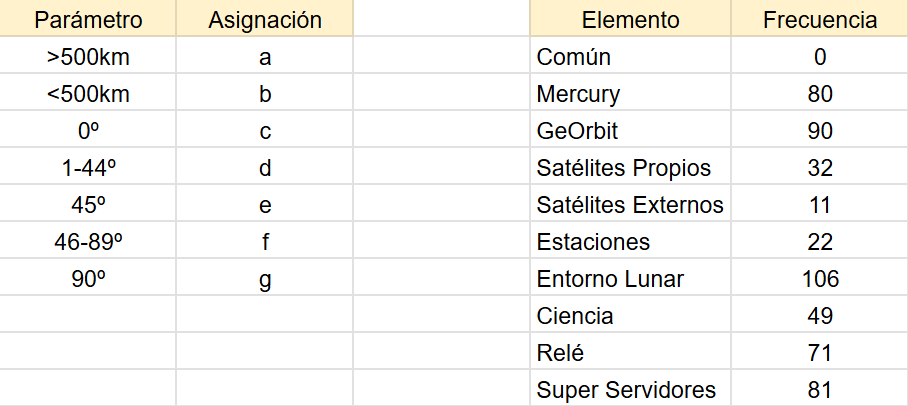Viewport: 908px width, 406px height.
Task: Click the 45º parameter cell
Action: click(x=88, y=205)
